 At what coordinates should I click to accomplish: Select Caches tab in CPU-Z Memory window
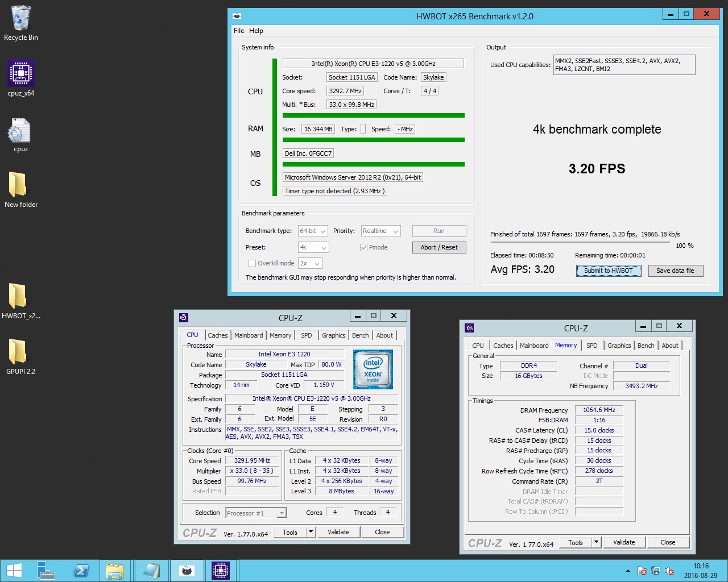(x=503, y=346)
